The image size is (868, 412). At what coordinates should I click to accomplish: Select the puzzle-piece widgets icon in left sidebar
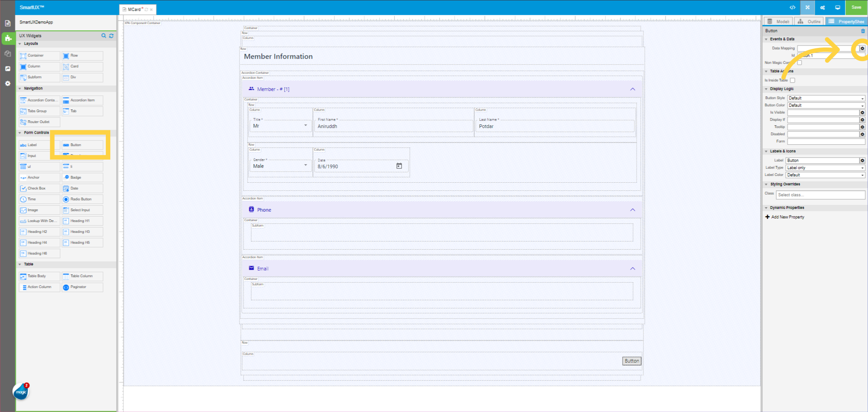[8, 38]
